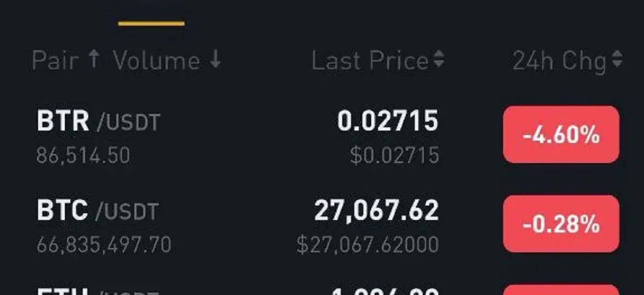
Task: Sort by Last Price column header
Action: coord(370,61)
